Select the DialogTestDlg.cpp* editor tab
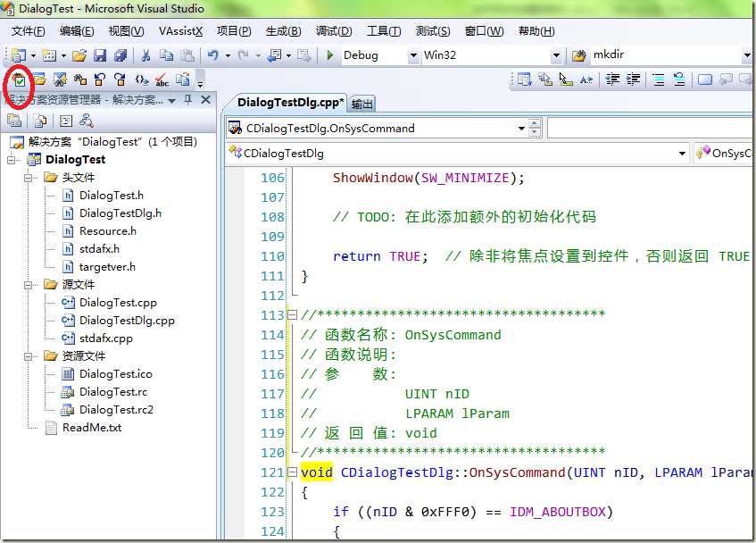756x543 pixels. pyautogui.click(x=290, y=102)
